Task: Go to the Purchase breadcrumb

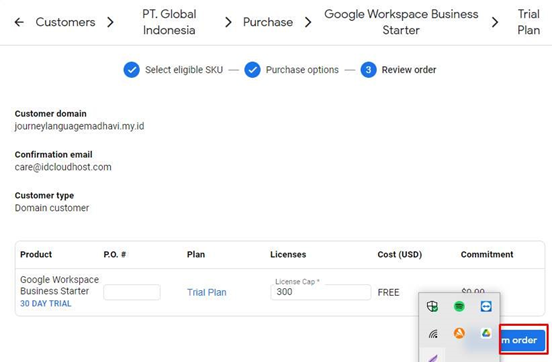Action: [268, 22]
